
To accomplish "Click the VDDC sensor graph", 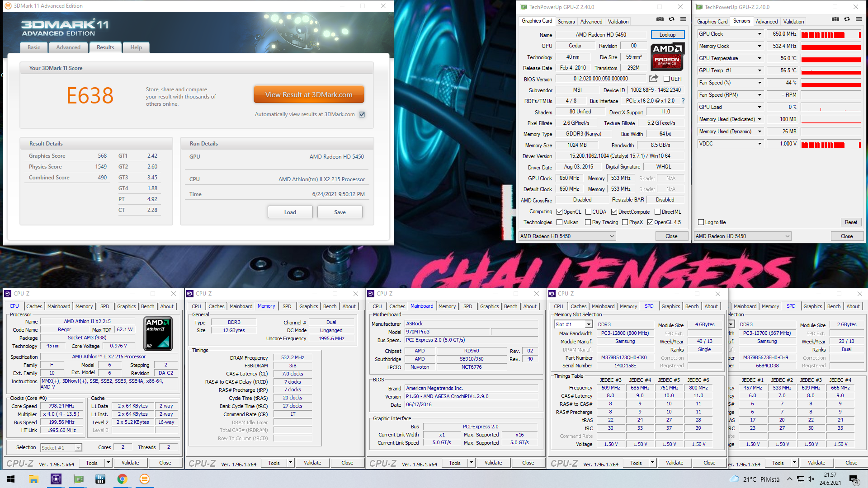I will [831, 144].
